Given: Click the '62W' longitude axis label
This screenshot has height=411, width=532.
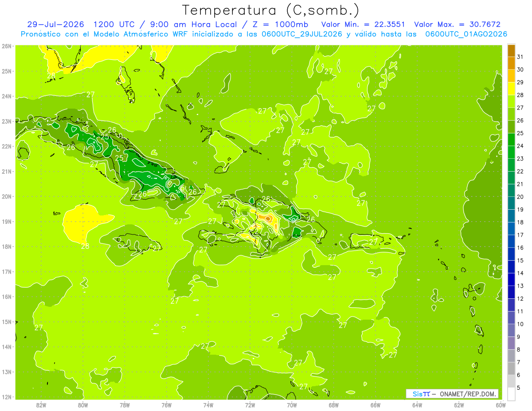Looking at the screenshot, I should [459, 405].
